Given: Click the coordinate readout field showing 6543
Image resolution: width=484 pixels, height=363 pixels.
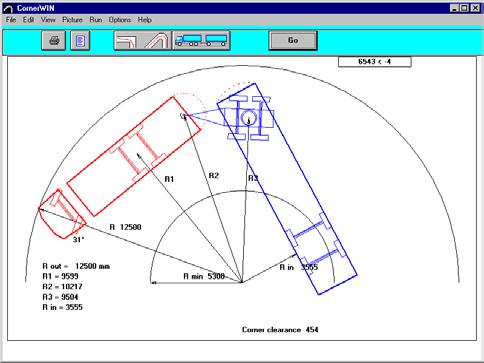Looking at the screenshot, I should 375,62.
